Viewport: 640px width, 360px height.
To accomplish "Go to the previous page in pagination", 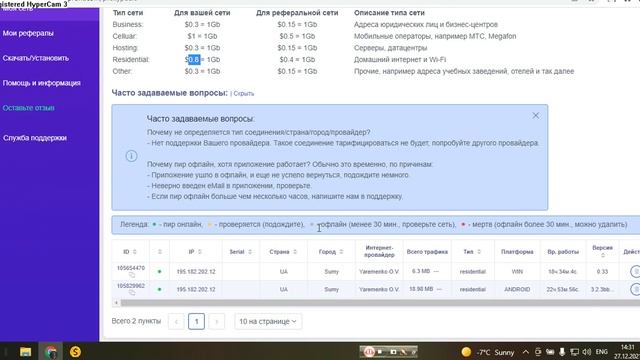I will tap(176, 322).
